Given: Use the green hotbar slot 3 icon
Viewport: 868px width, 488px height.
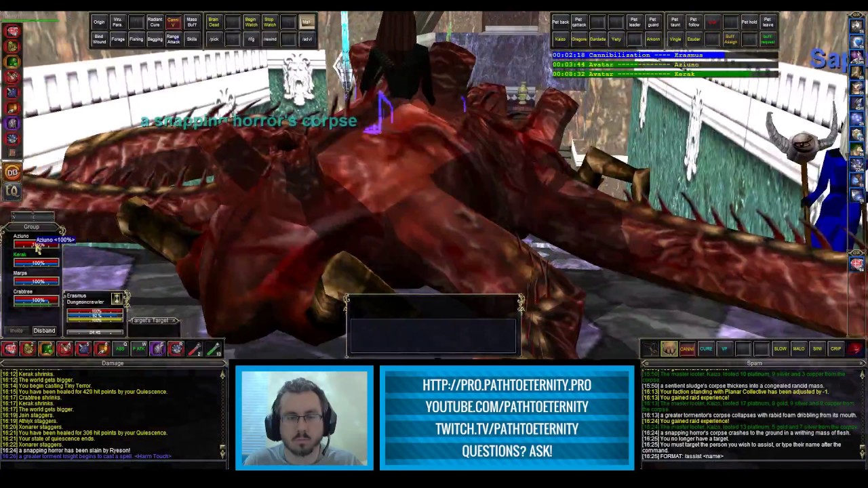Looking at the screenshot, I should [46, 349].
